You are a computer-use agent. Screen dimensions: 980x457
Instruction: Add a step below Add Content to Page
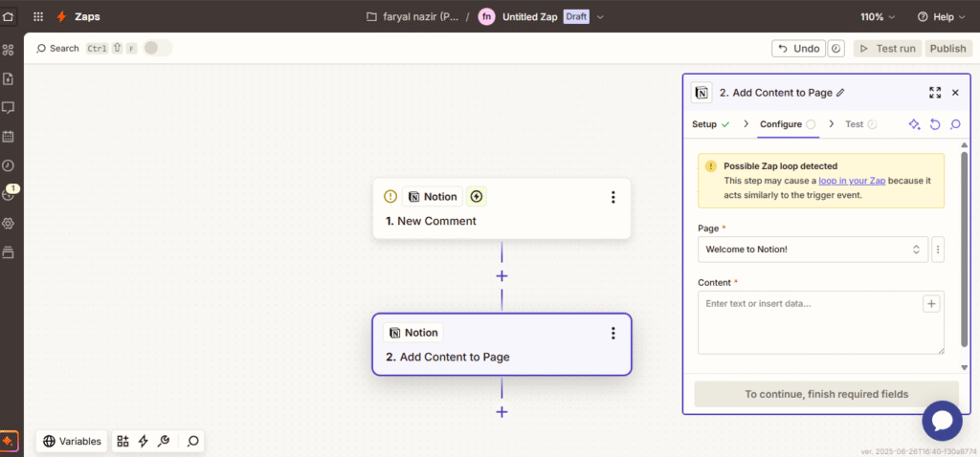(x=501, y=411)
